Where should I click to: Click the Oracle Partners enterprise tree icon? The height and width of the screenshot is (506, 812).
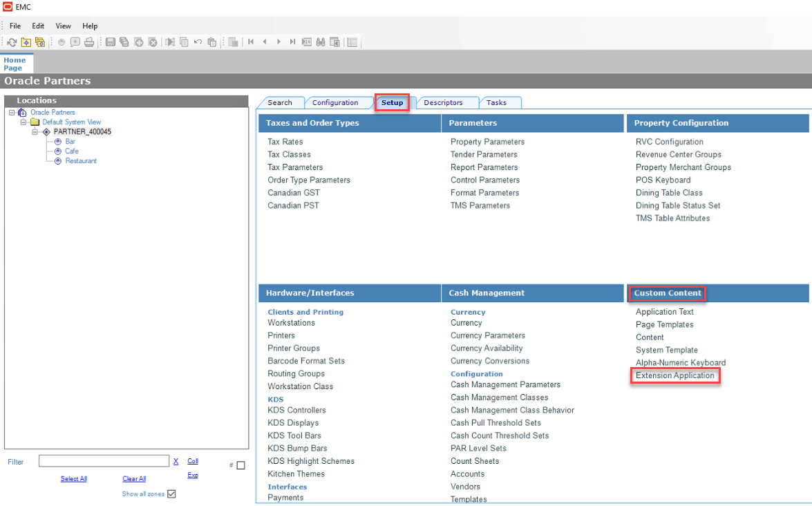click(21, 113)
